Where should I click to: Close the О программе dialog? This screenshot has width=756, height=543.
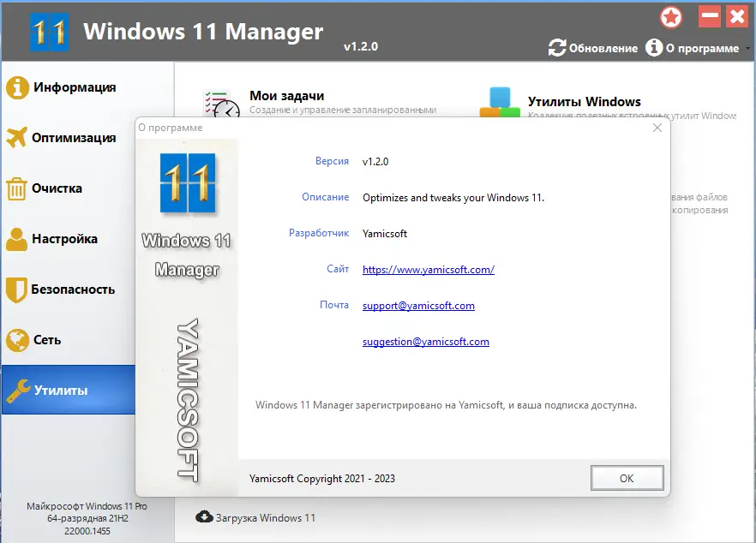pos(657,127)
